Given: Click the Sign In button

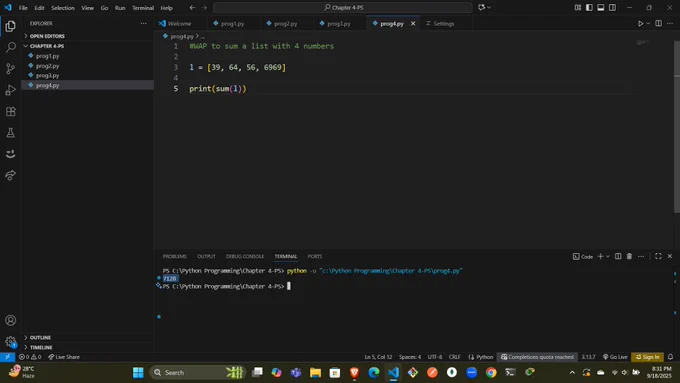Looking at the screenshot, I should 647,357.
